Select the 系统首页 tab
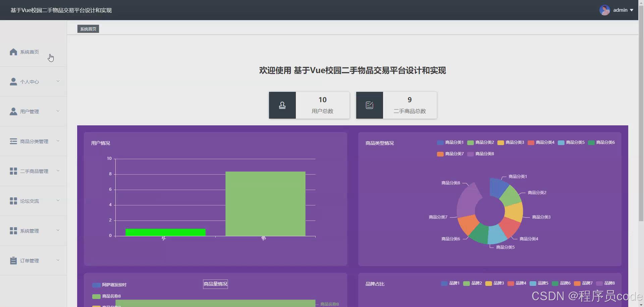The height and width of the screenshot is (307, 644). click(88, 28)
